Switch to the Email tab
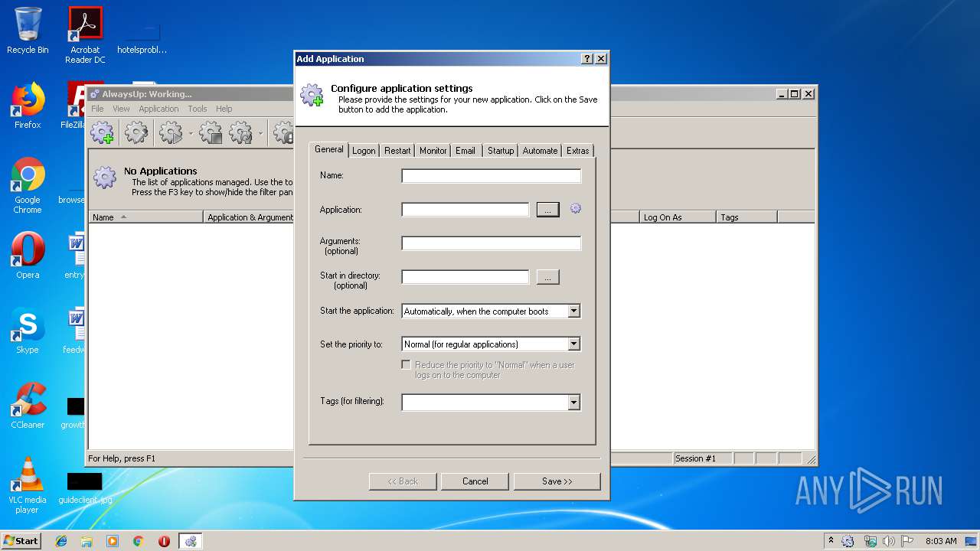This screenshot has width=980, height=551. (x=465, y=151)
